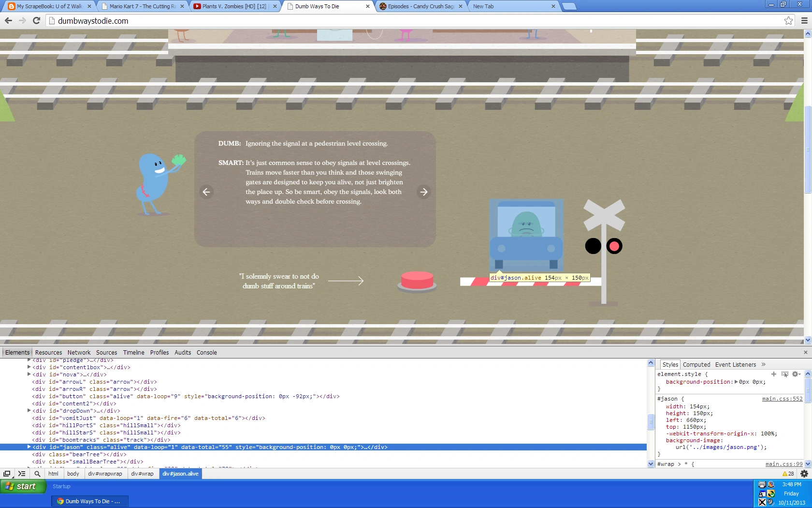Click the car with the green character

tap(526, 235)
